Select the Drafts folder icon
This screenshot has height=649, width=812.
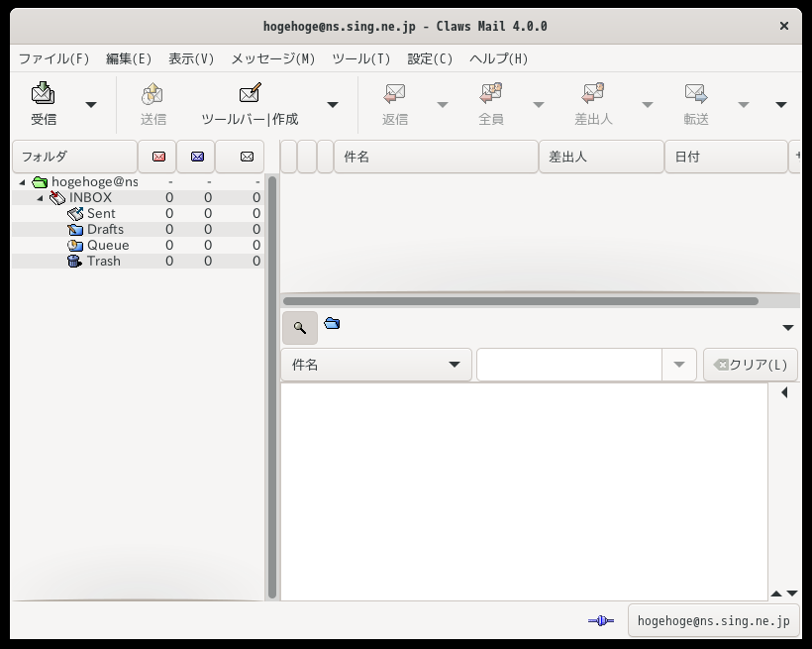75,230
